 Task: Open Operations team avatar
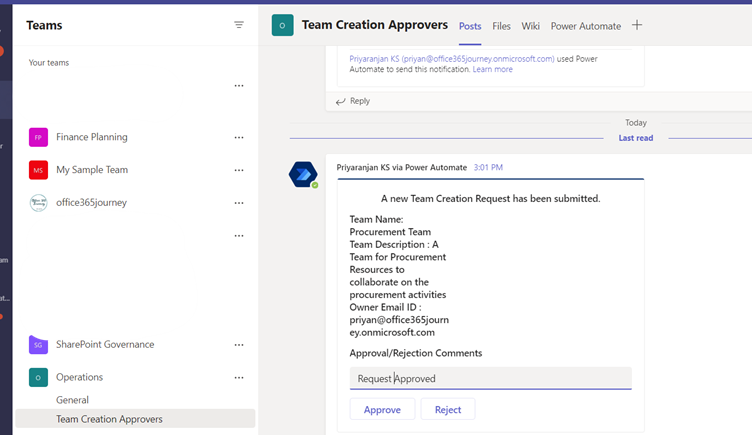pos(38,377)
